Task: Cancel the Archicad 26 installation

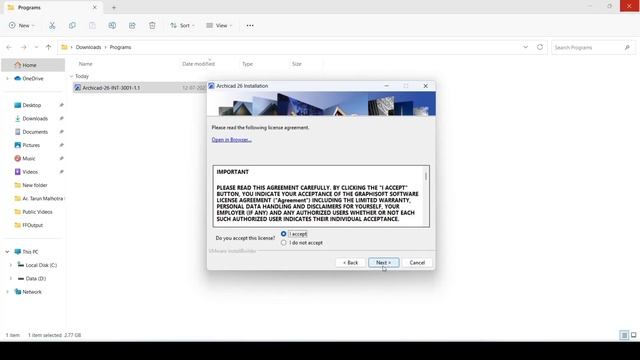Action: tap(417, 262)
